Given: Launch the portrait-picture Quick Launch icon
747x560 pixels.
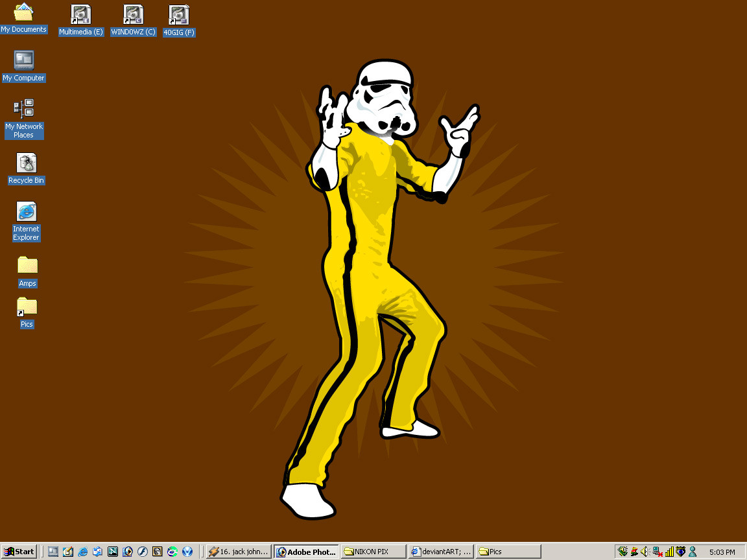Looking at the screenshot, I should [157, 552].
